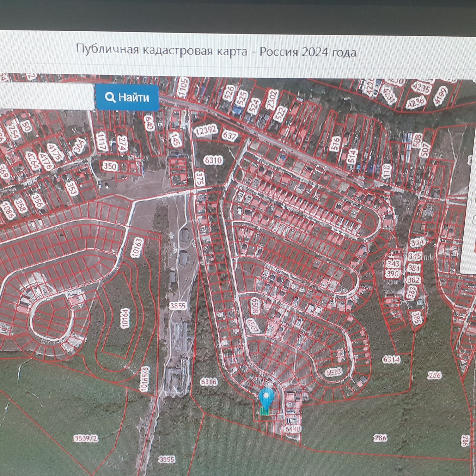Click parcel label 2302
Image resolution: width=476 pixels, height=476 pixels.
(x=272, y=99)
